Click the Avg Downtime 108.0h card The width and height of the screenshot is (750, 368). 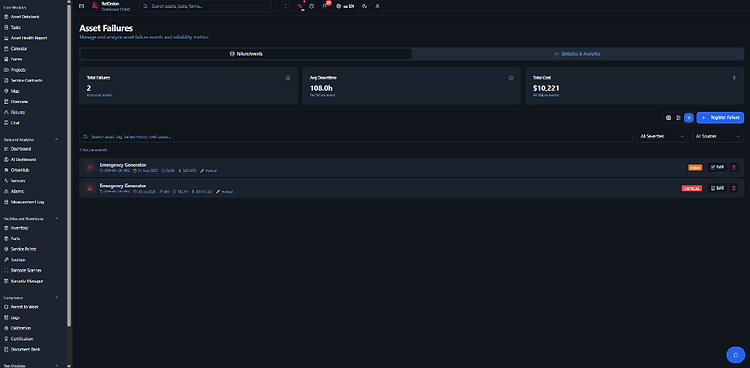pos(411,86)
